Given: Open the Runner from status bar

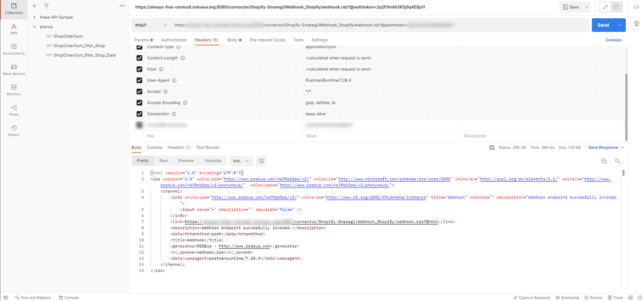Looking at the screenshot, I should click(593, 297).
